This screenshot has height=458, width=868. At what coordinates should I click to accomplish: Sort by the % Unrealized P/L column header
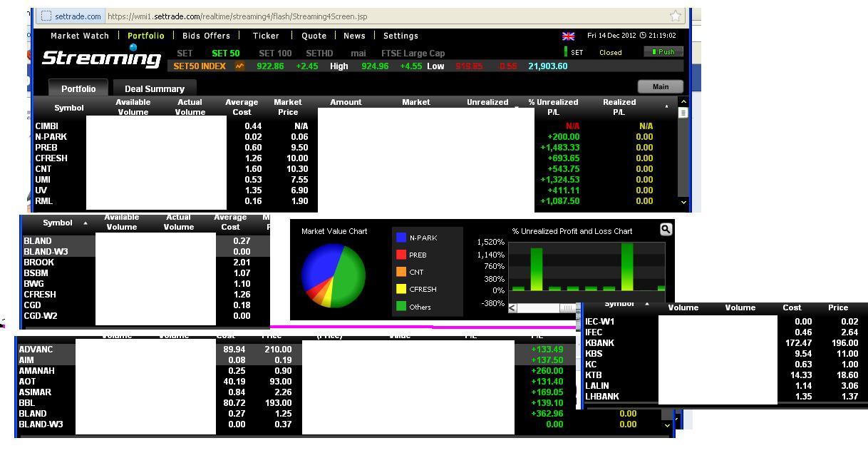(x=553, y=107)
